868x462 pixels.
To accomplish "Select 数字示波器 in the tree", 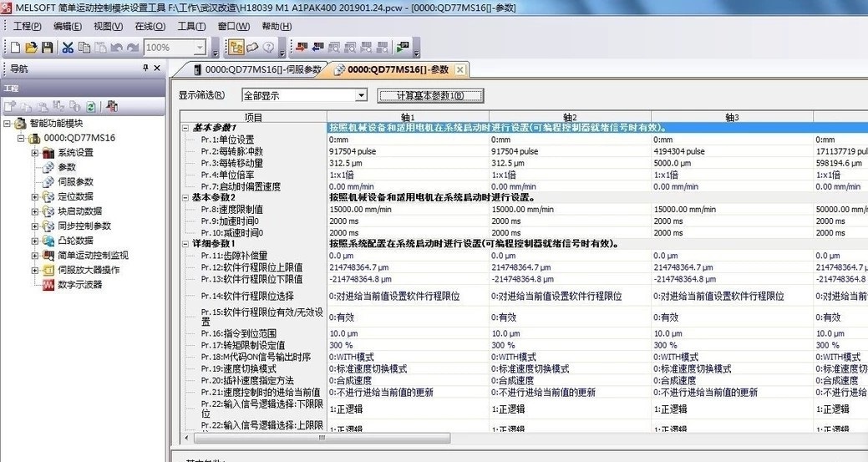I will (80, 285).
